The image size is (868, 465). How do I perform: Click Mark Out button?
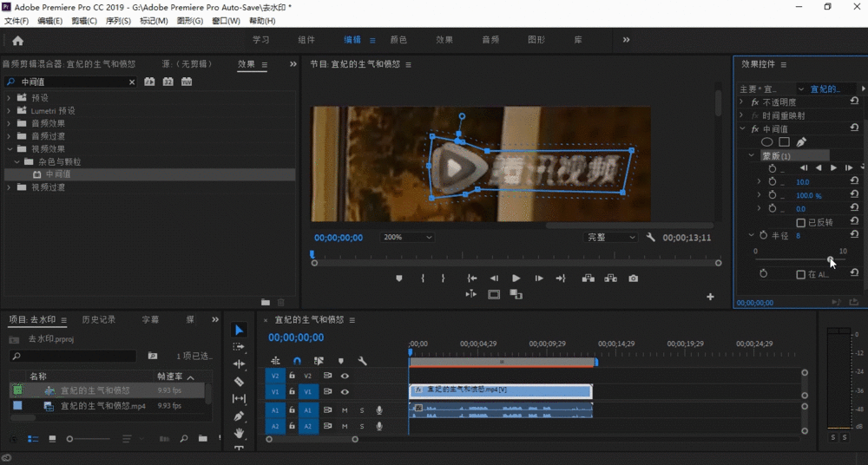443,278
